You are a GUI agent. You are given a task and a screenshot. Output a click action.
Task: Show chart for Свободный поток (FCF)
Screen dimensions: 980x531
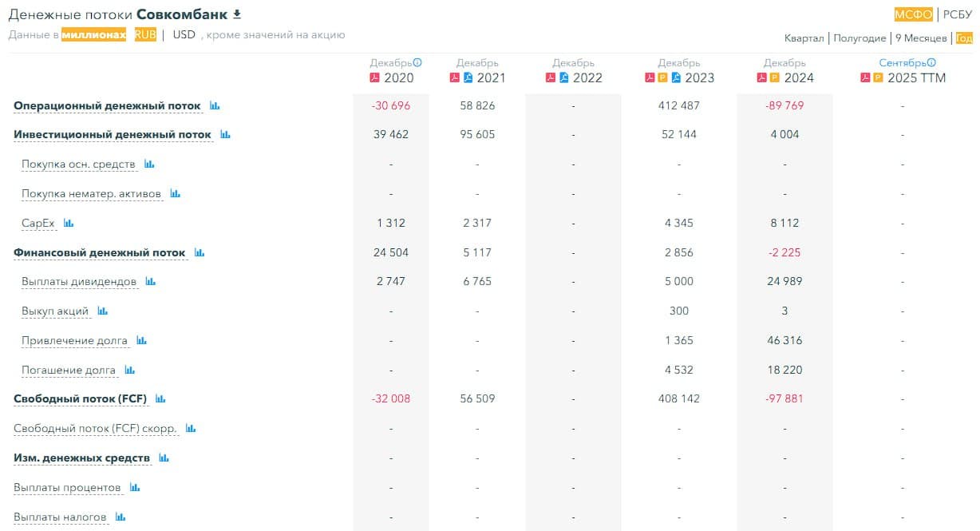click(x=160, y=398)
